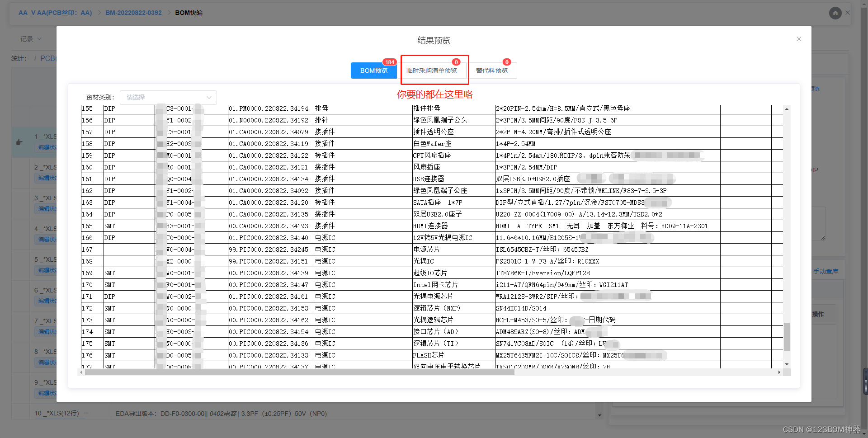
Task: Select cell 01.PM0000.220822.34194
Action: [271, 108]
